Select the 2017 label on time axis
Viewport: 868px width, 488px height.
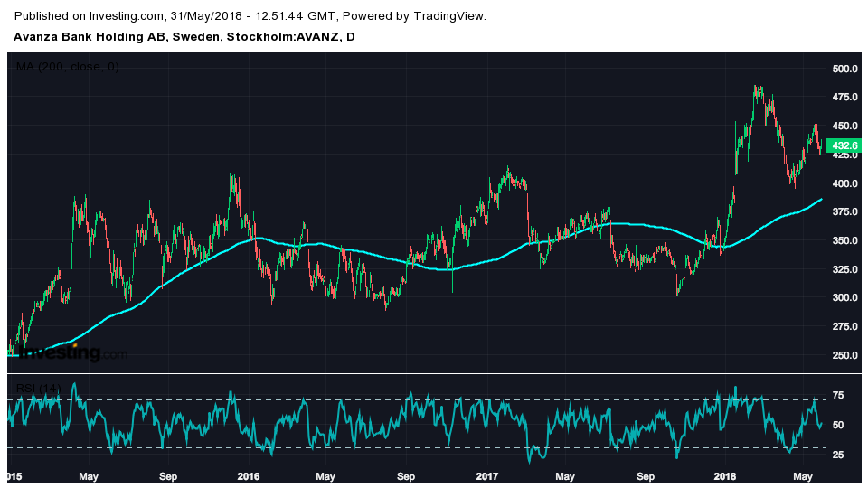(486, 475)
